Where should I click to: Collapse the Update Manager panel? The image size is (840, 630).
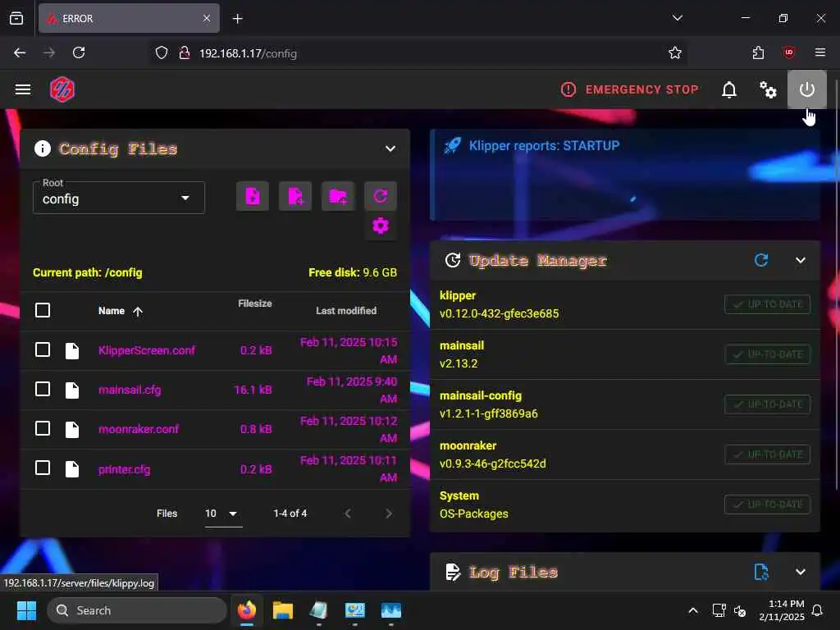tap(801, 260)
